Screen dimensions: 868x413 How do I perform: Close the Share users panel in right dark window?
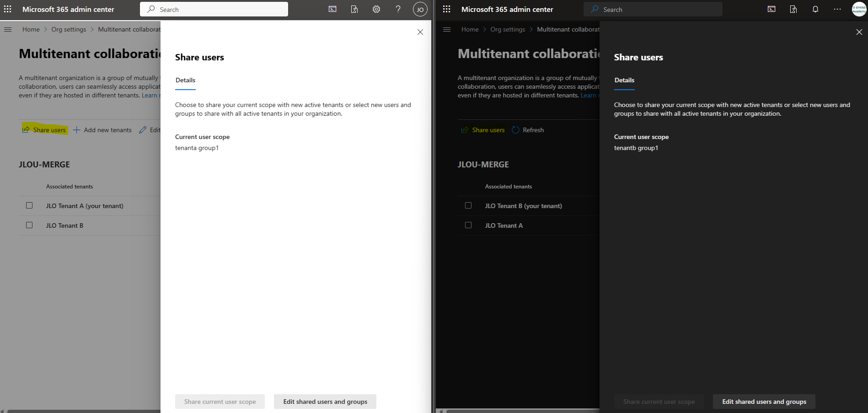859,32
